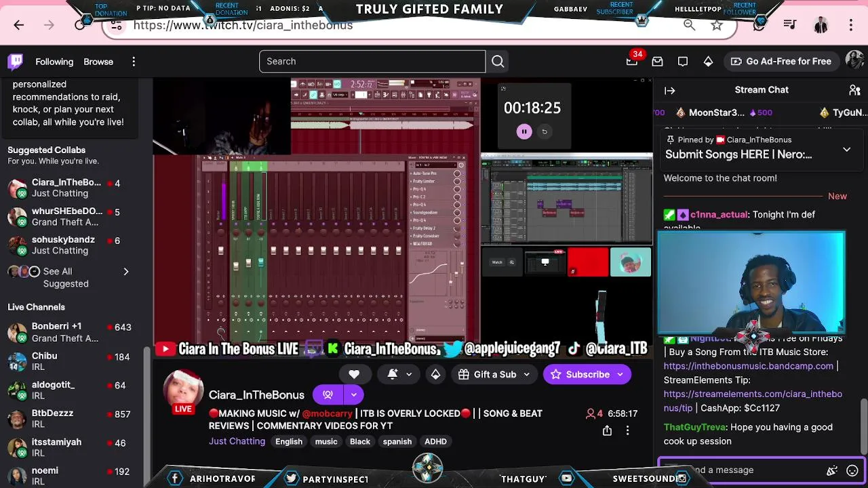Open the Subscribe dropdown

point(620,374)
